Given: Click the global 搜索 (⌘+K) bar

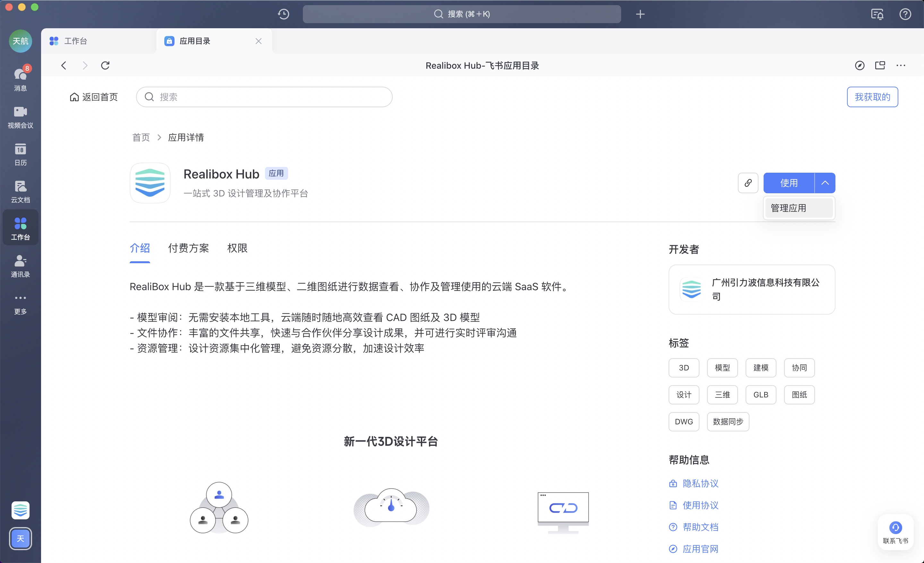Looking at the screenshot, I should coord(462,14).
